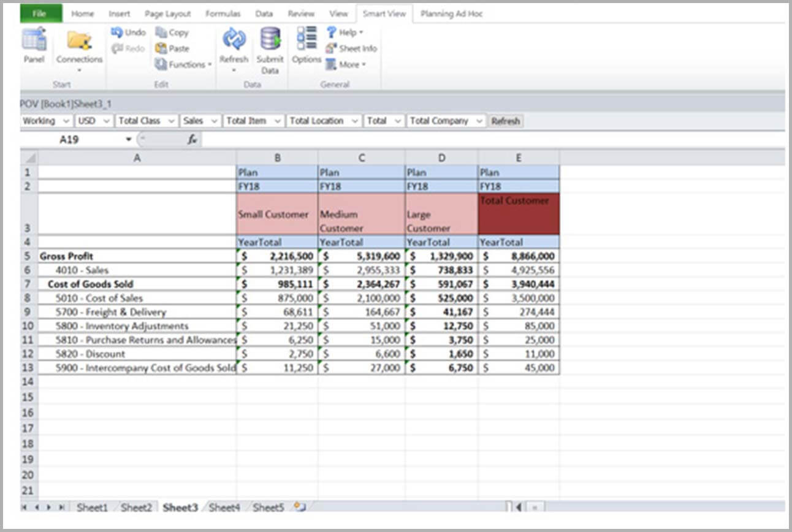Open the Functions menu

[x=183, y=64]
